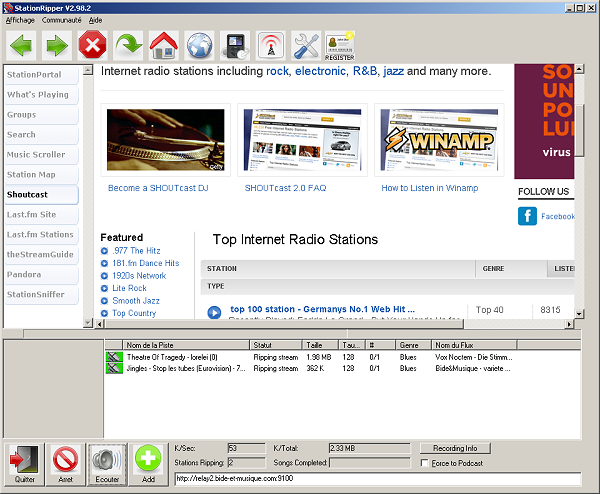Open the Groups sidebar tab

[41, 115]
